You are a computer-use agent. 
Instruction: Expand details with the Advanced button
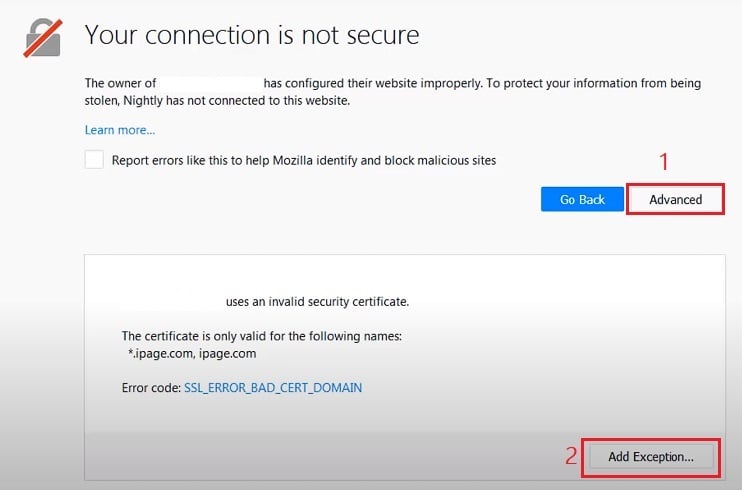pos(675,199)
